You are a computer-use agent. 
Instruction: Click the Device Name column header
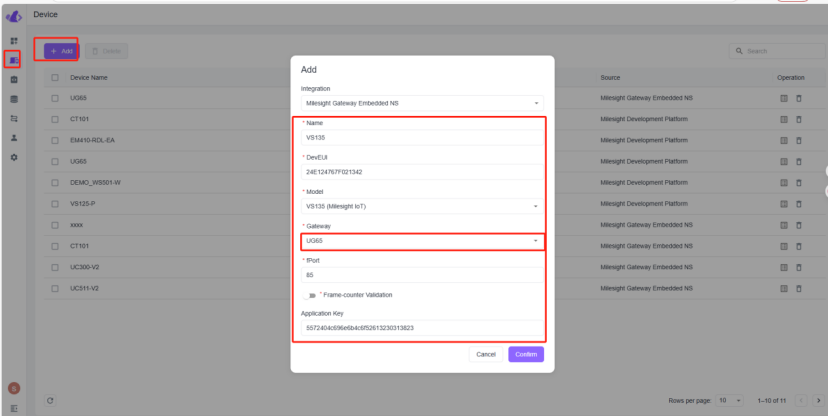point(89,78)
